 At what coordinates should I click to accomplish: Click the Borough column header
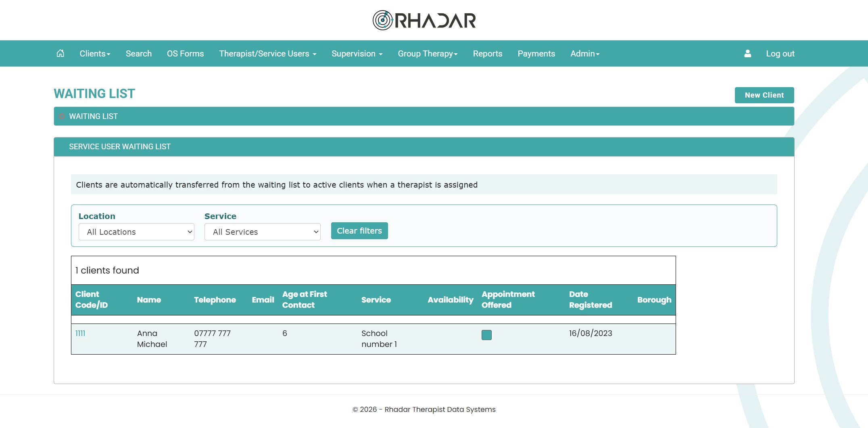(654, 300)
